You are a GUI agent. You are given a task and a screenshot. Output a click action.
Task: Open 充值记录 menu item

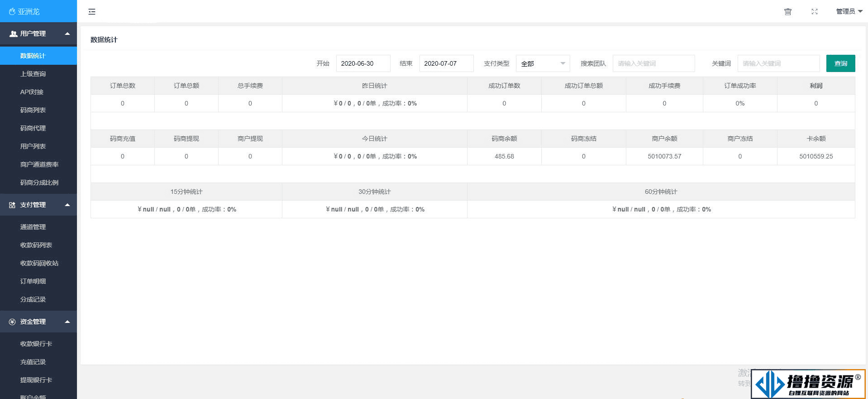pos(38,362)
